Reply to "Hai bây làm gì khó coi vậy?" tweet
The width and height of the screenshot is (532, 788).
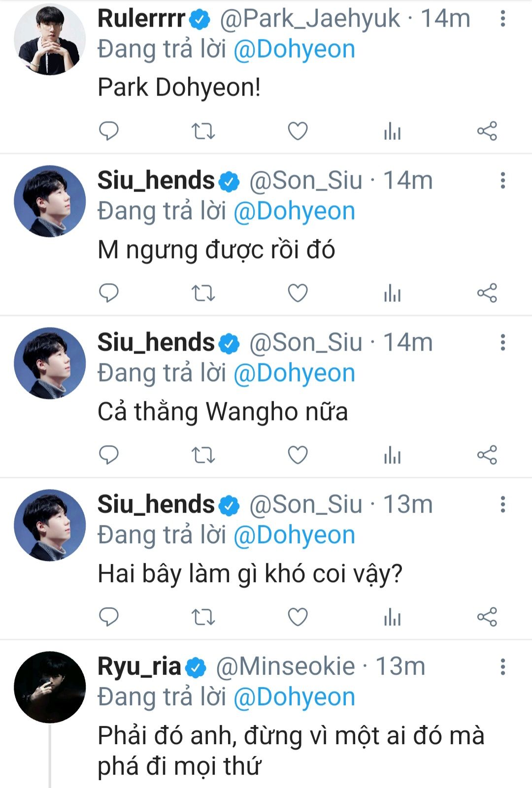[x=109, y=617]
